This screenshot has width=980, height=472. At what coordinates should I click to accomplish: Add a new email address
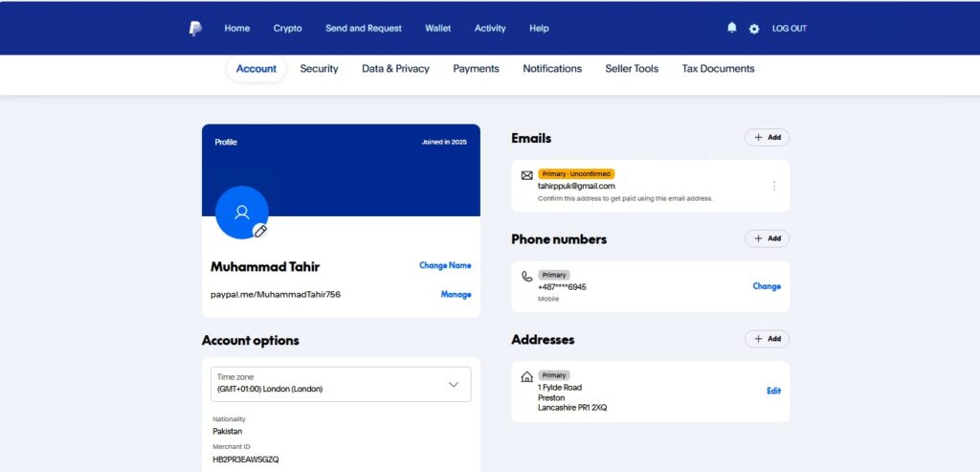click(767, 138)
